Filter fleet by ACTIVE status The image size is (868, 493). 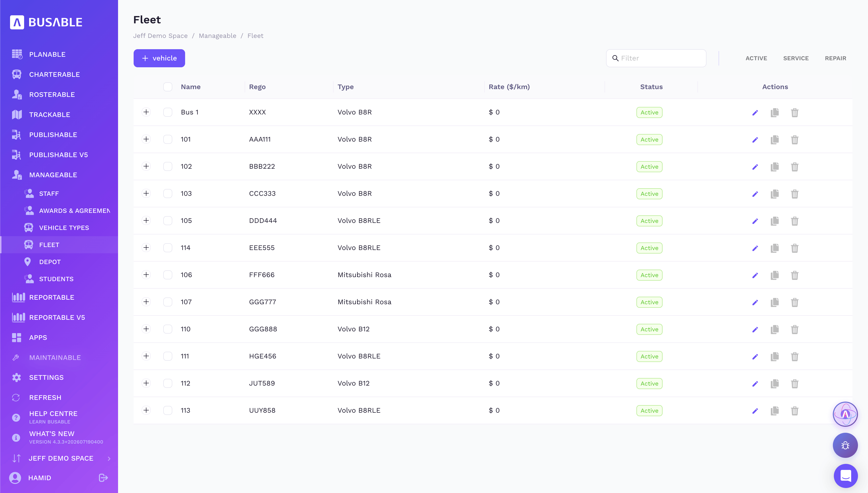point(756,58)
